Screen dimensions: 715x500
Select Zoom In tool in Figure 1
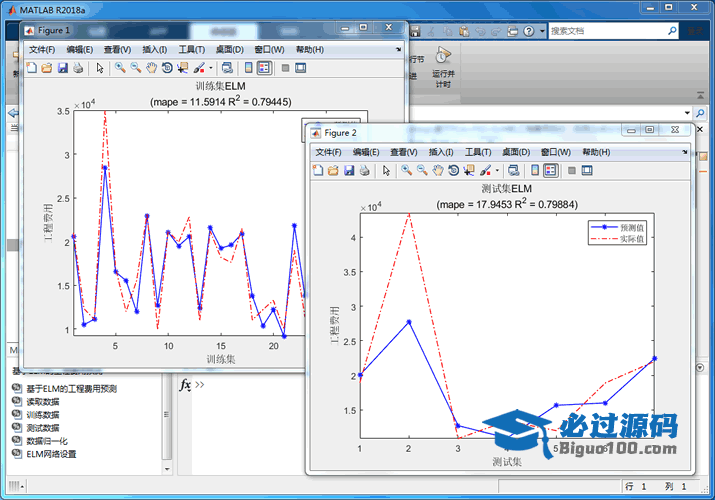[119, 68]
